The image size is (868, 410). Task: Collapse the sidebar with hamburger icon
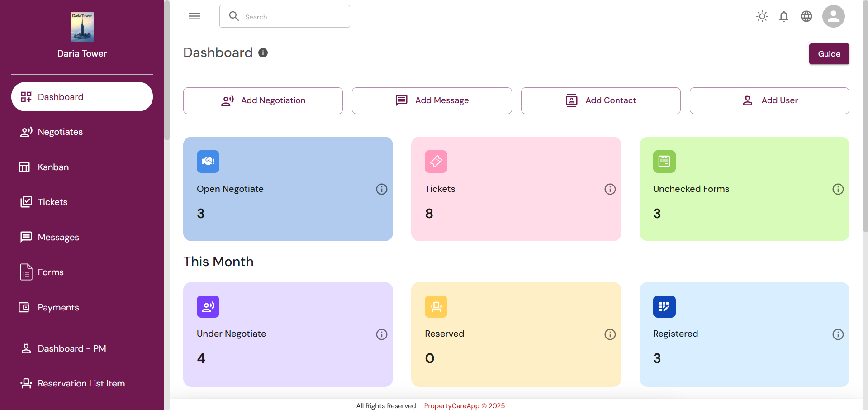coord(194,16)
